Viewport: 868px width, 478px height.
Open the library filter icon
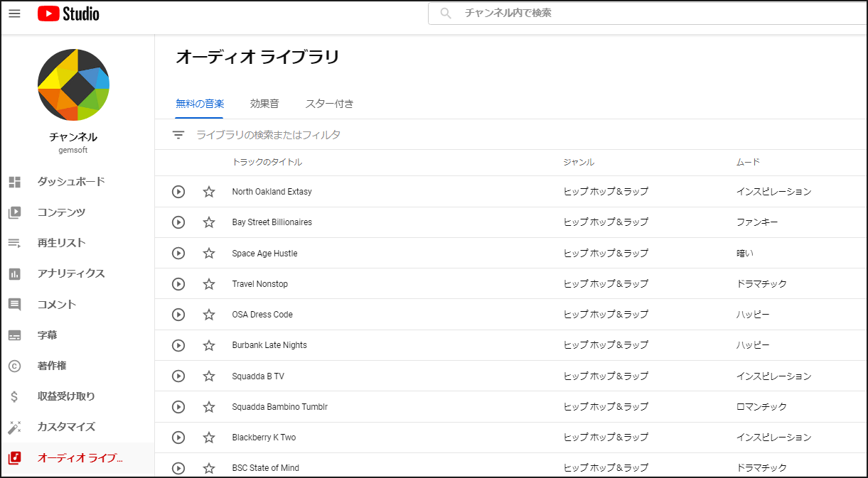coord(178,135)
